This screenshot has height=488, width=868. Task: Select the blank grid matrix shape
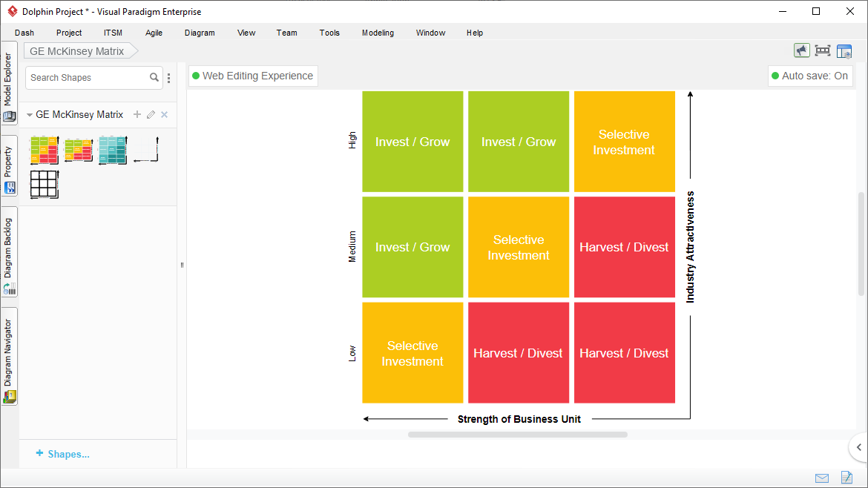(x=45, y=184)
